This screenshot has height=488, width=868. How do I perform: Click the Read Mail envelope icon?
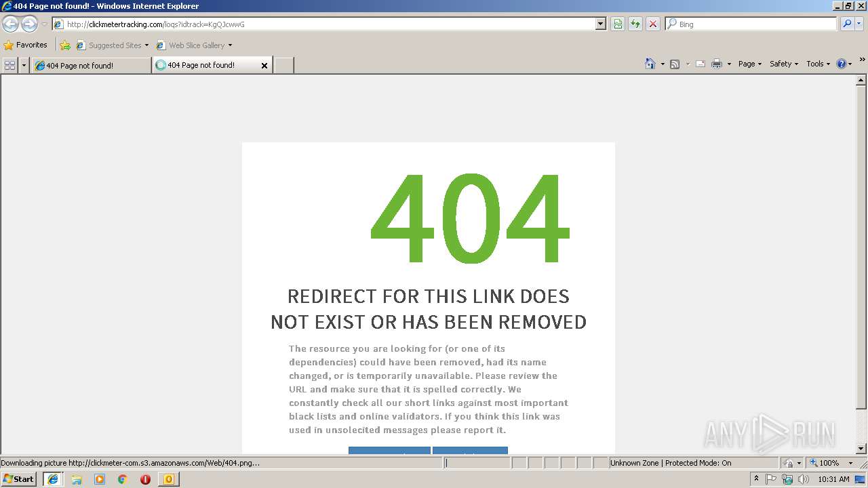(701, 64)
